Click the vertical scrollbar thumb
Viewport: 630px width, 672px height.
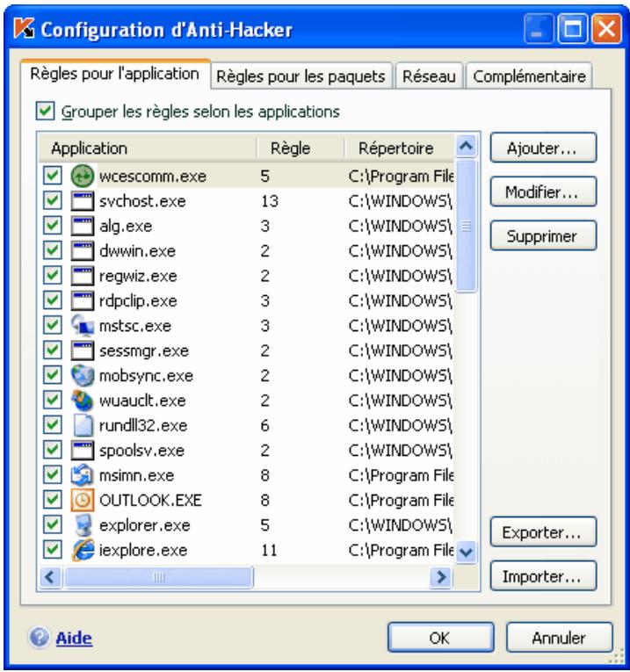467,226
